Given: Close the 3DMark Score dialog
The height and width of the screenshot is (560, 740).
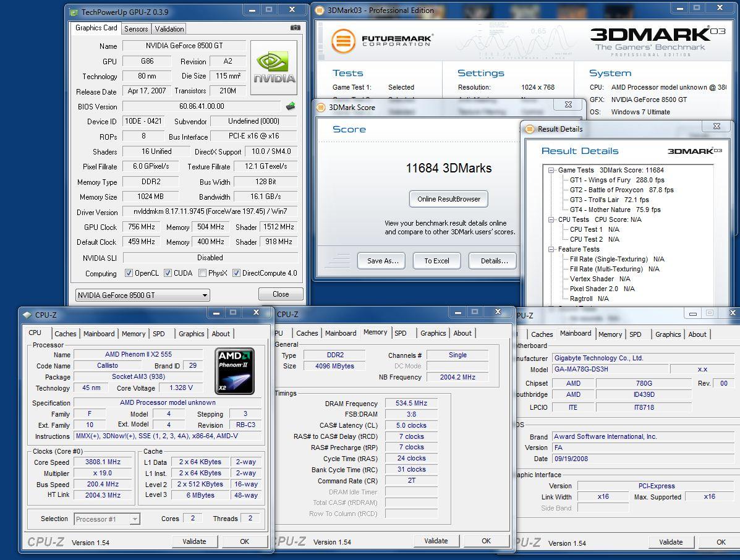Looking at the screenshot, I should click(568, 104).
